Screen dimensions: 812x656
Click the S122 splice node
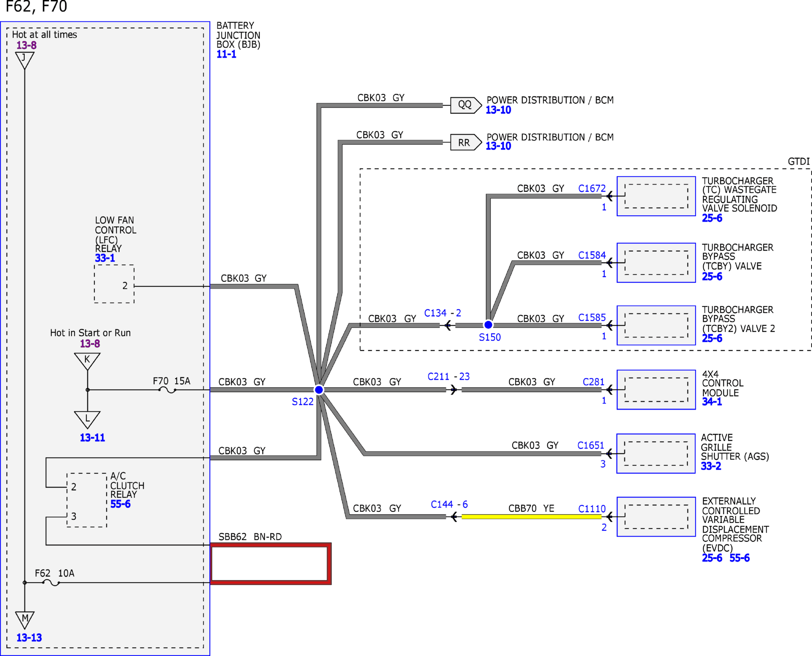(x=319, y=390)
